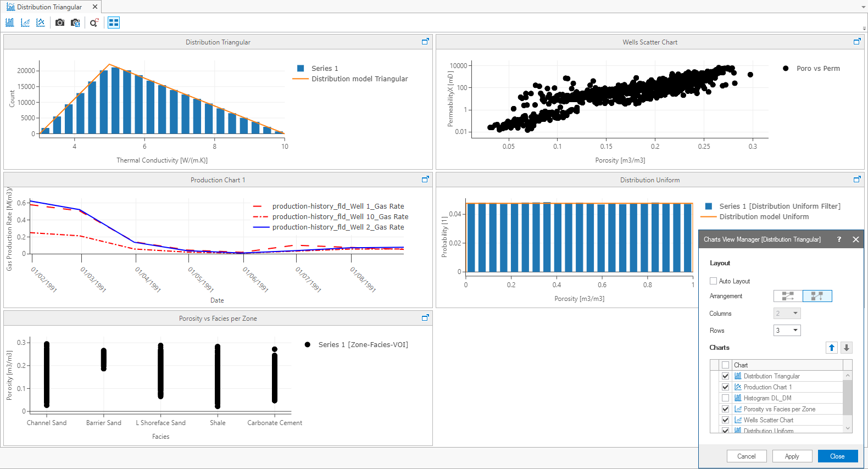Uncheck the Production Chart 1 checkbox
Viewport: 868px width, 469px height.
click(725, 387)
